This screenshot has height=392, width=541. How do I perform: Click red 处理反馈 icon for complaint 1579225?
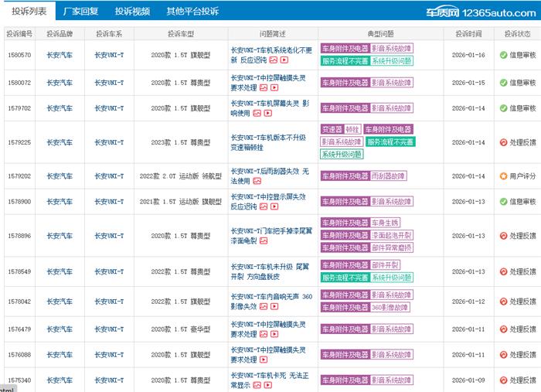(x=503, y=142)
